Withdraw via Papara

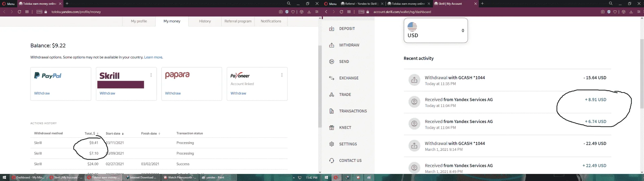click(x=173, y=93)
